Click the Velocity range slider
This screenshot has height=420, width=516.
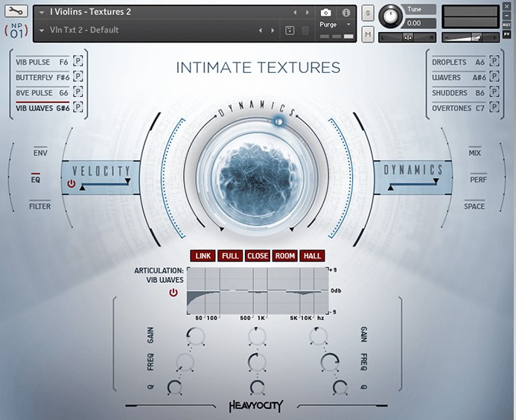(105, 185)
